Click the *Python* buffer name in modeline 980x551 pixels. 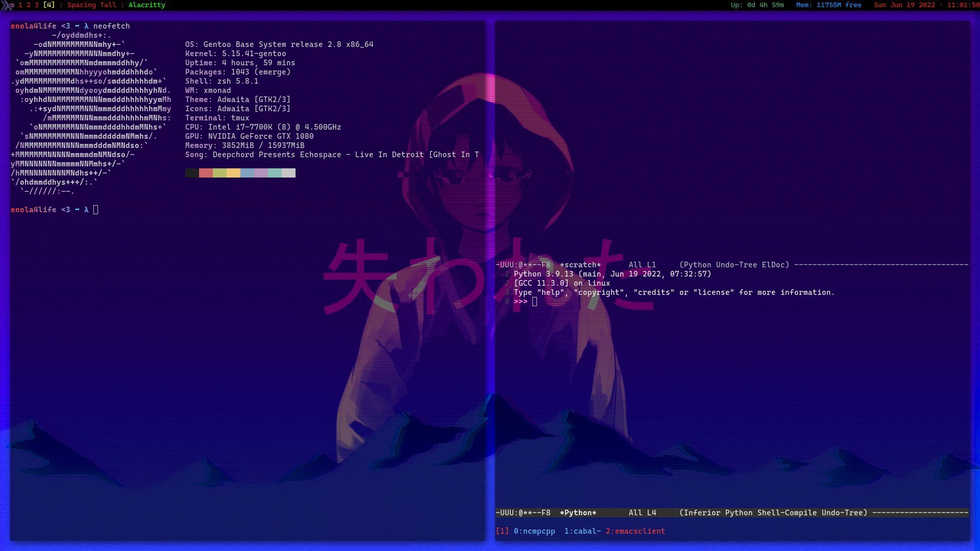point(578,513)
